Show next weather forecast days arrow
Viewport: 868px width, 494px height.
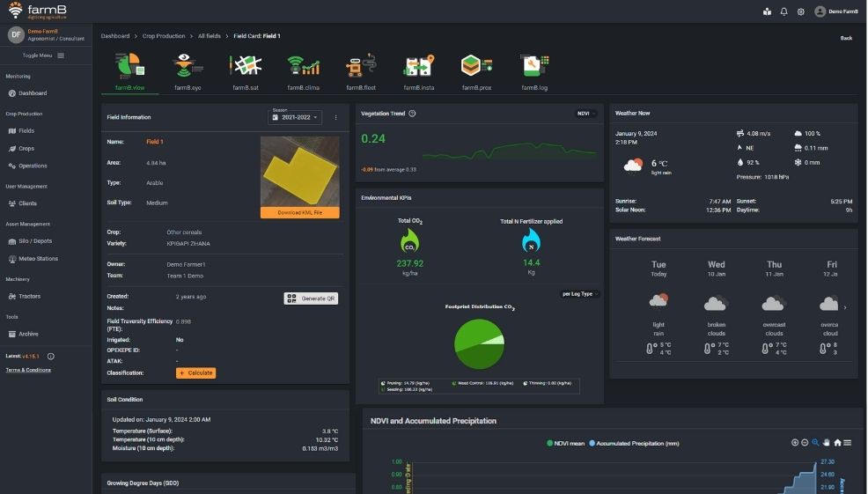845,307
